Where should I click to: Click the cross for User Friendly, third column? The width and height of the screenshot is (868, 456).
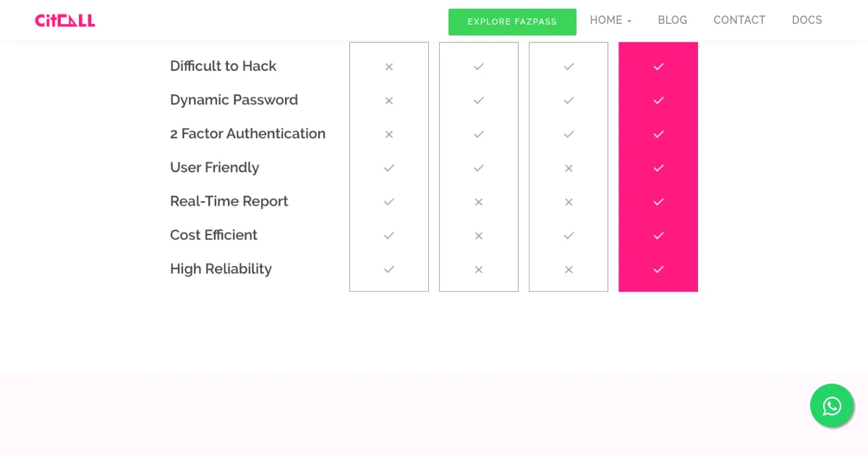[x=569, y=168]
